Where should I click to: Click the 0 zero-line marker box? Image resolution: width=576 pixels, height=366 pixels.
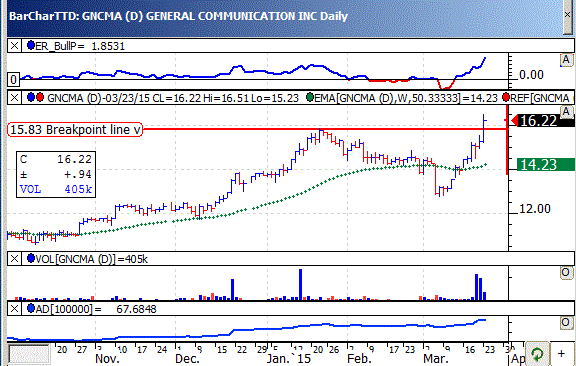pyautogui.click(x=14, y=79)
